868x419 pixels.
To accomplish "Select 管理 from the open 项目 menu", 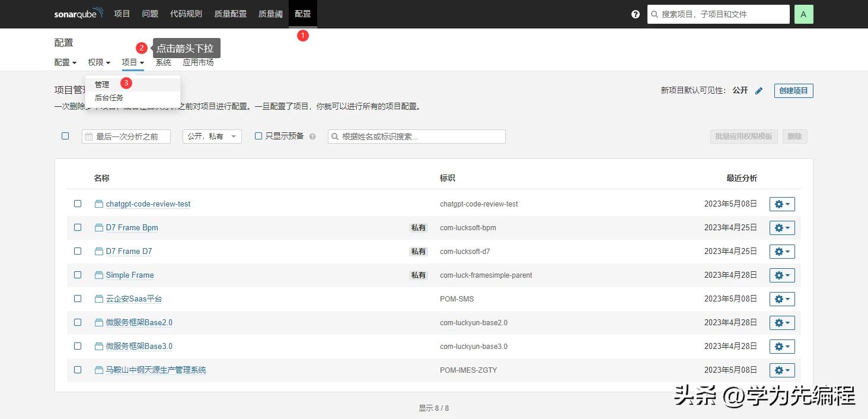I will click(101, 84).
